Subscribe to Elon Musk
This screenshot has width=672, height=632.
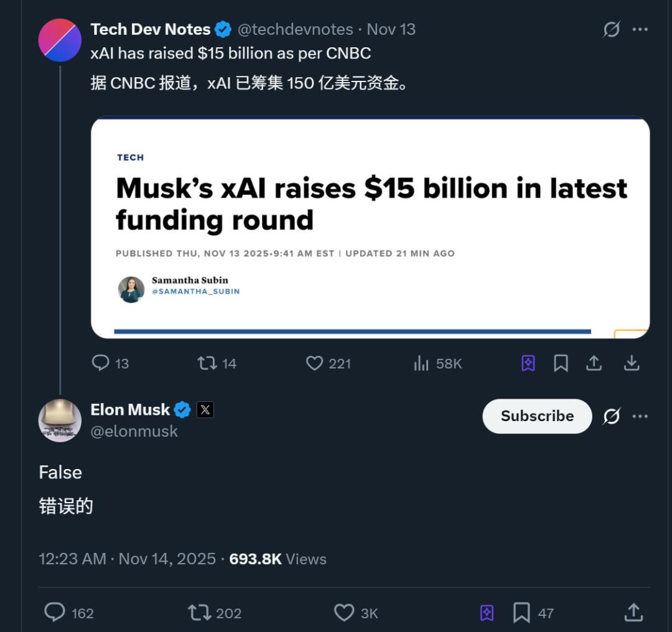[537, 416]
